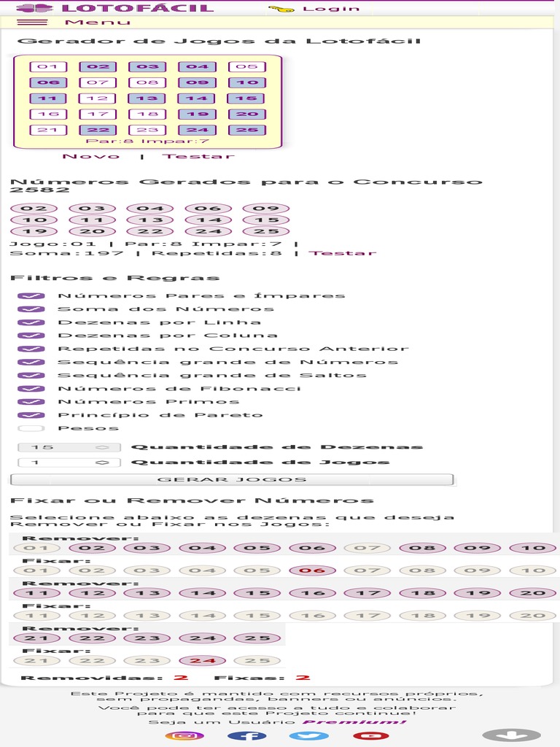Toggle Repetidas no Concurso Anterior filter
560x747 pixels.
[31, 349]
